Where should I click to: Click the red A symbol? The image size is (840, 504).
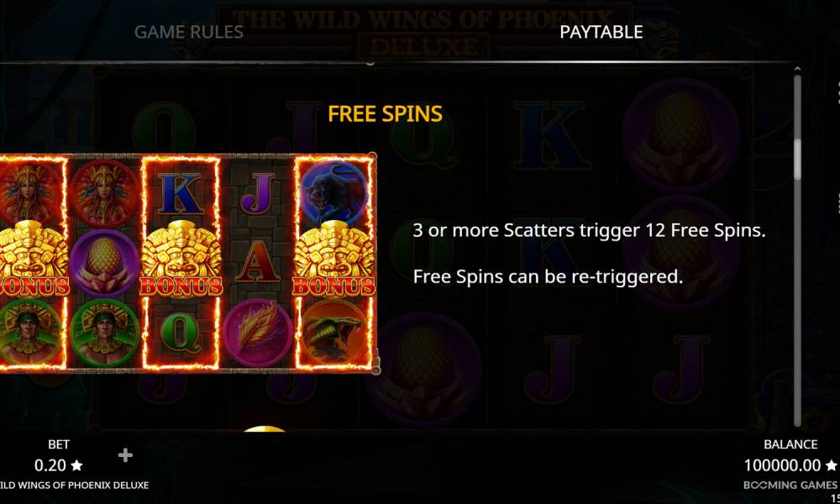coord(258,261)
